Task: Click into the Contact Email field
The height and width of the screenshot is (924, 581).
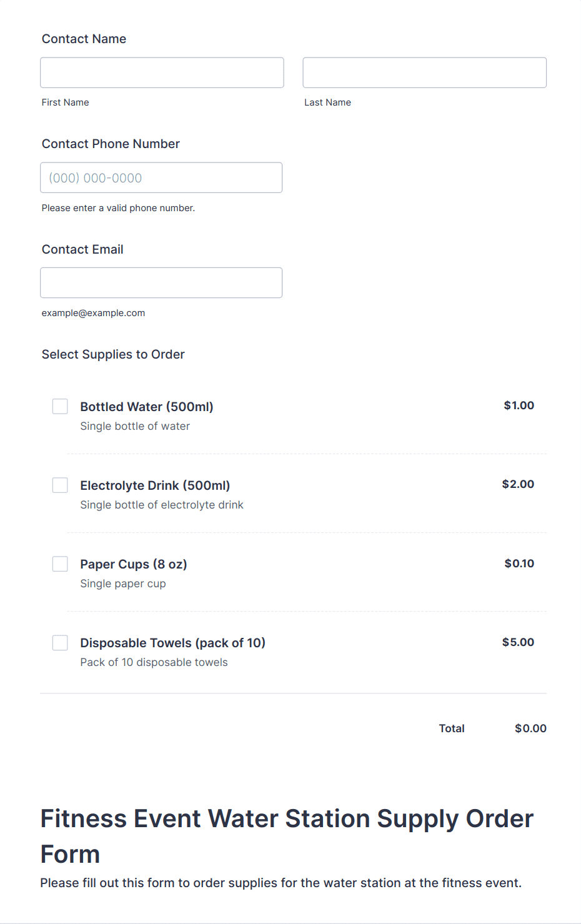Action: coord(161,283)
